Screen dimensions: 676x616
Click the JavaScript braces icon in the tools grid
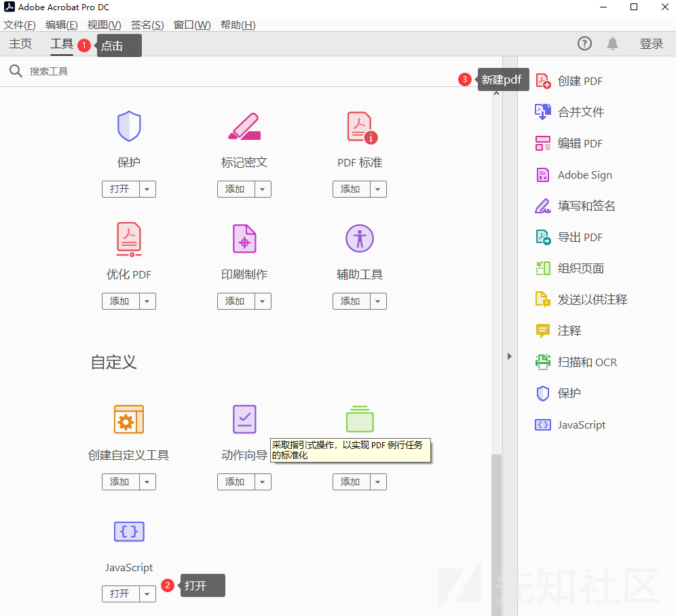tap(129, 532)
